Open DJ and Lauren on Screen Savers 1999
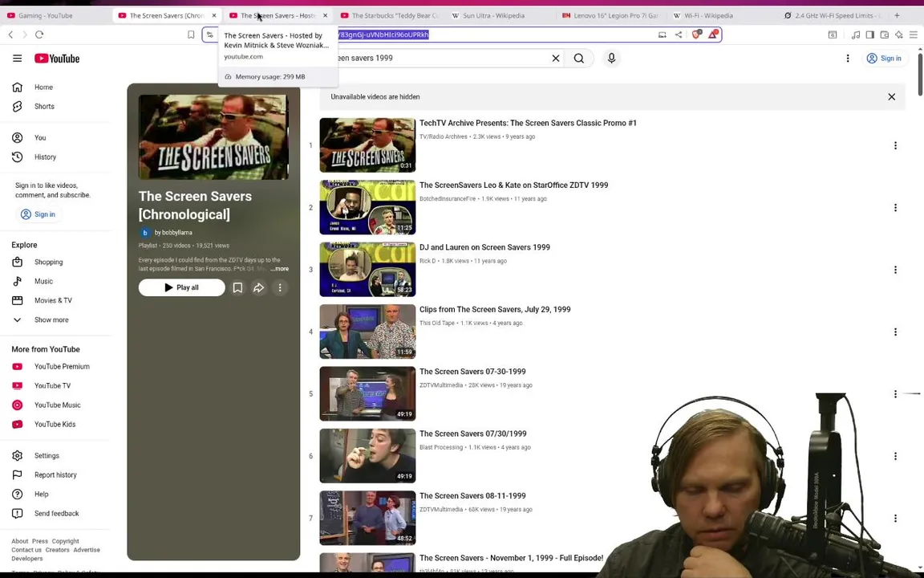 (x=484, y=248)
